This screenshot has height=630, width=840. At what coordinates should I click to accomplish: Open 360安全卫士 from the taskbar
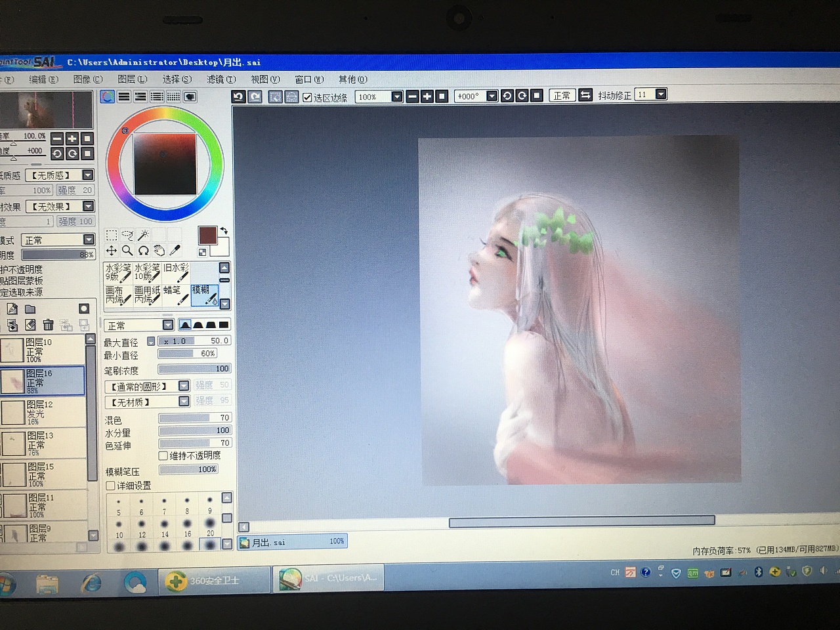[214, 580]
